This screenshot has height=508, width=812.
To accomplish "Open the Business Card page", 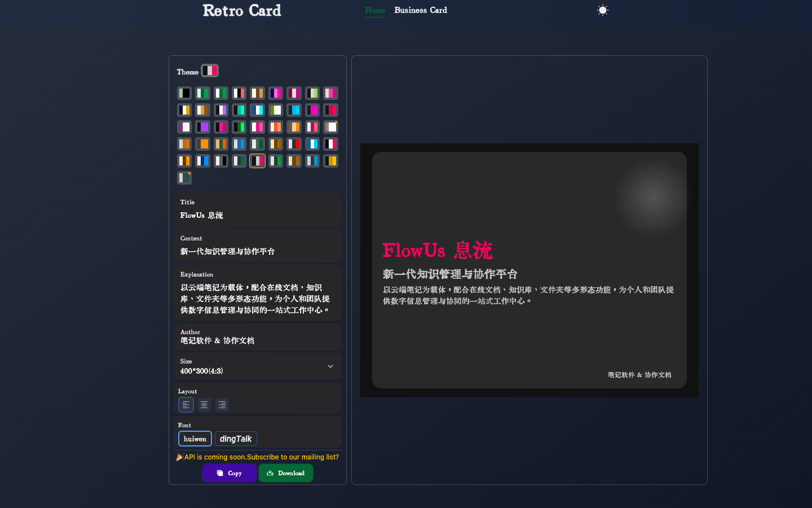I will tap(421, 10).
